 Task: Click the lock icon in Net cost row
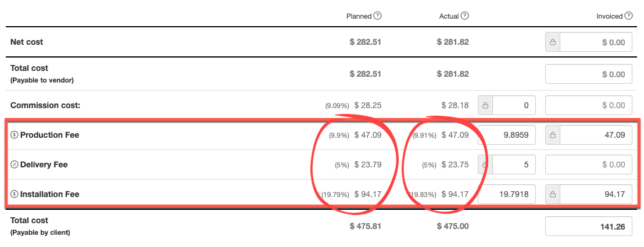553,42
